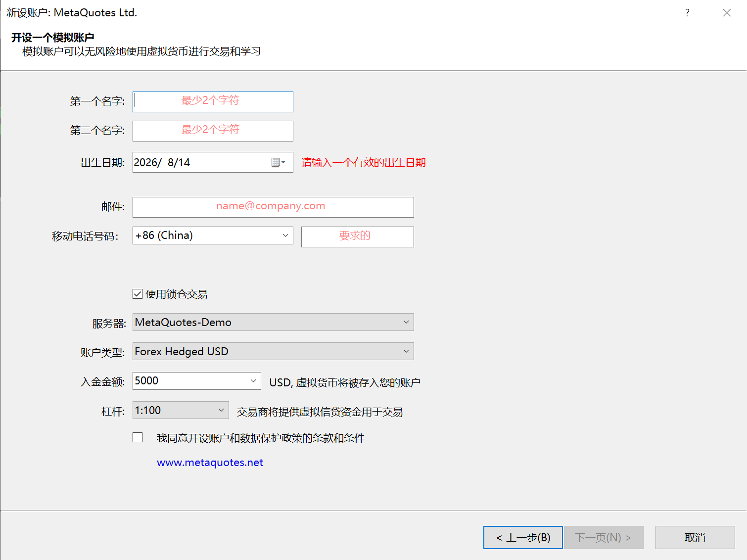
Task: Expand the 入金金额 5000 deposit dropdown
Action: point(253,381)
